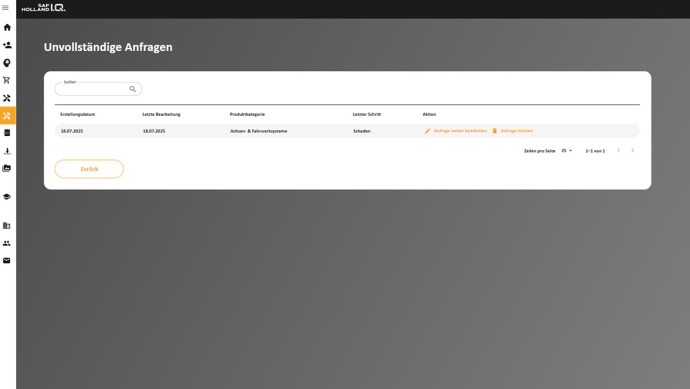
Task: Click the magnifier search icon
Action: point(132,89)
